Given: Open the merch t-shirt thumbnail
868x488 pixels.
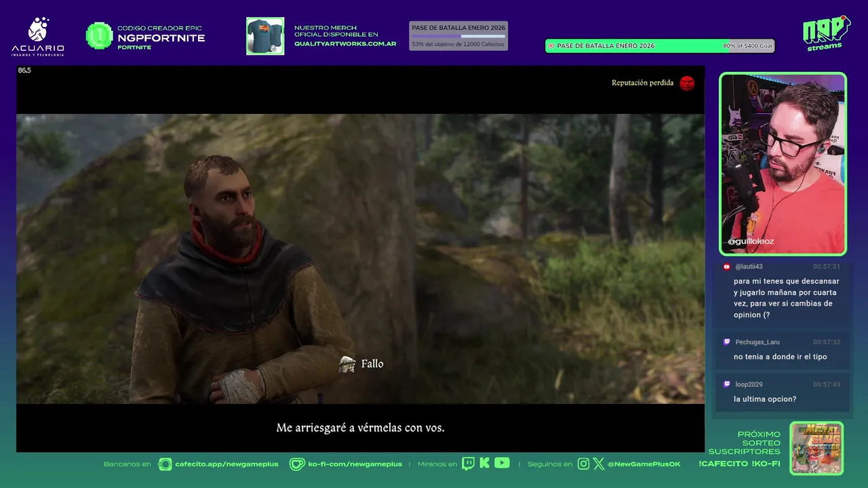Looking at the screenshot, I should click(265, 36).
